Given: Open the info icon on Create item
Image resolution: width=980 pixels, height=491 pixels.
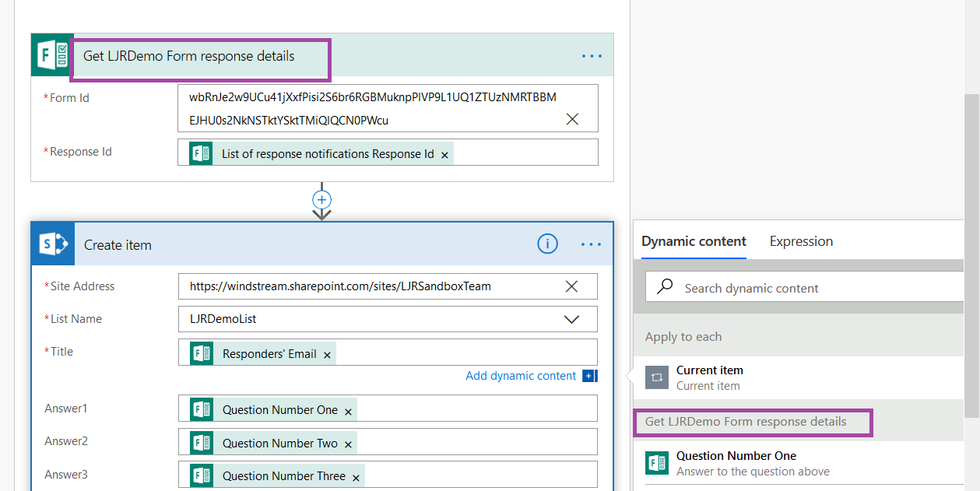Looking at the screenshot, I should 547,244.
